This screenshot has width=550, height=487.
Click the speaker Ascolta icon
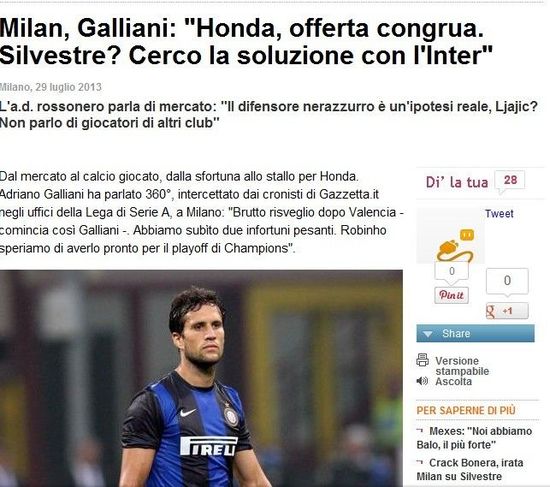coord(422,381)
